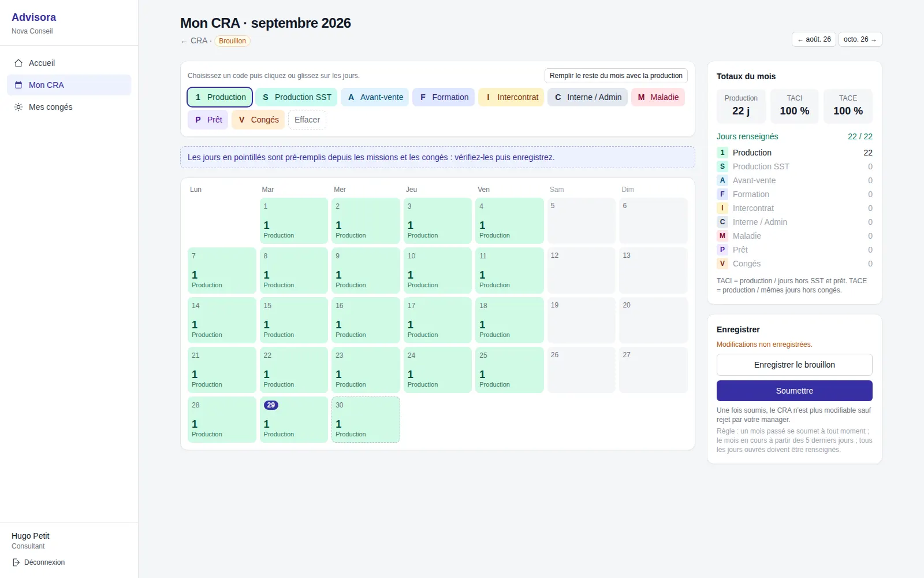Open Mon CRA in the sidebar

[69, 85]
